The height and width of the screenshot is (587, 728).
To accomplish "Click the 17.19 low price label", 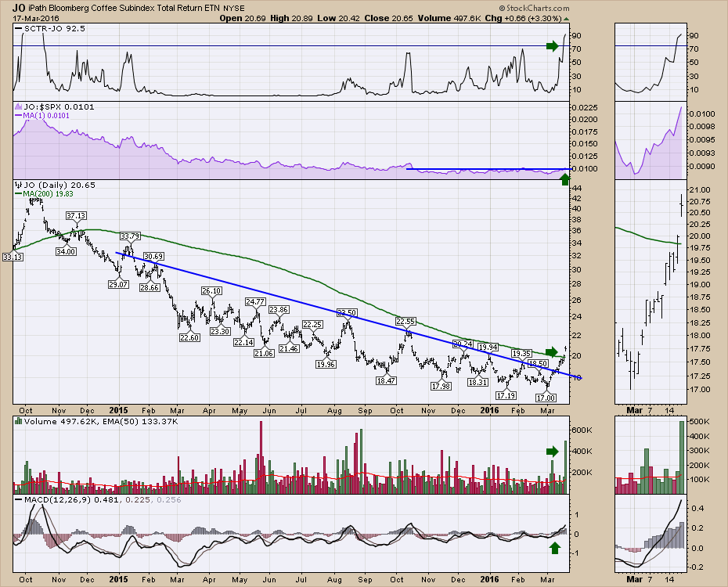I will (506, 395).
